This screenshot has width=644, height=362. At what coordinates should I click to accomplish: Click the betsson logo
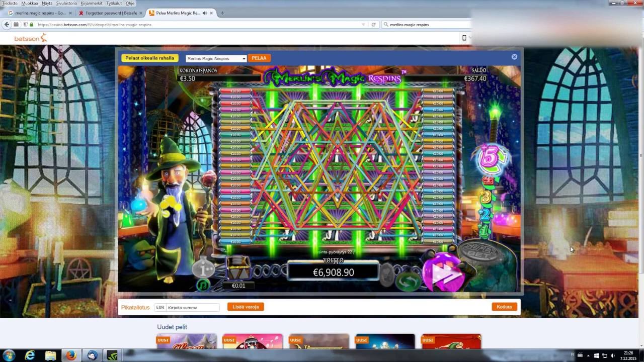click(x=31, y=38)
